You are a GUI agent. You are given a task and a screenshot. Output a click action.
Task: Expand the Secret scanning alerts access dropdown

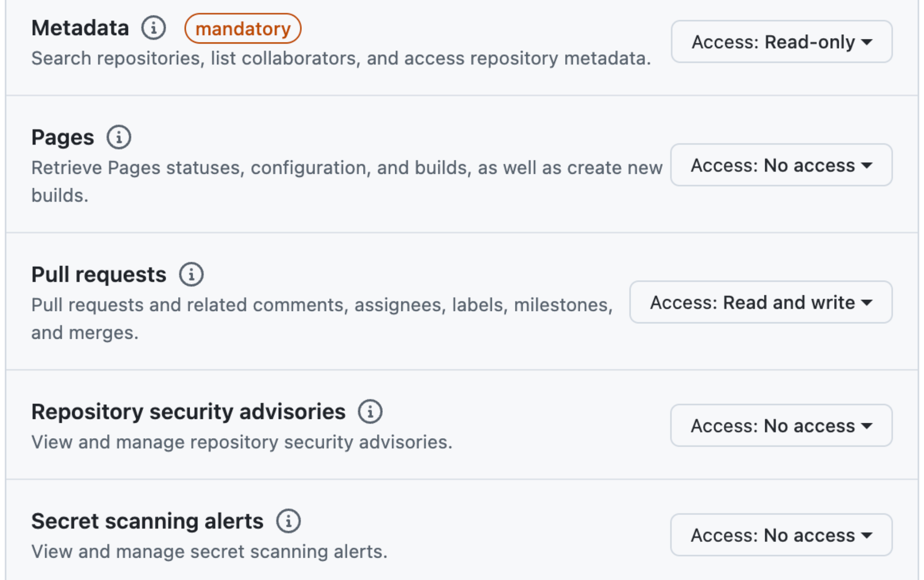[781, 535]
